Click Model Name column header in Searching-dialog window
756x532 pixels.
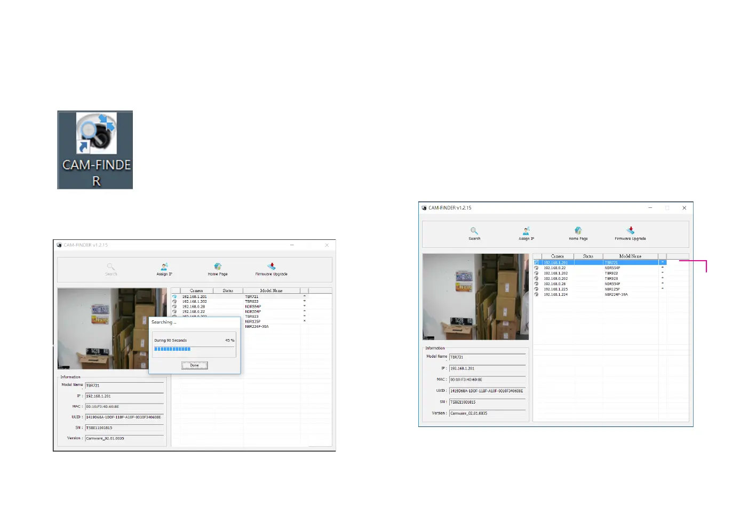tap(272, 291)
